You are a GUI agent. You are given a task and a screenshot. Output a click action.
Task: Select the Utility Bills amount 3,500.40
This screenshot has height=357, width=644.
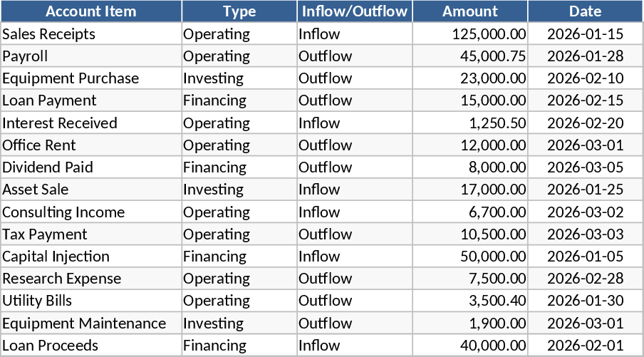497,301
